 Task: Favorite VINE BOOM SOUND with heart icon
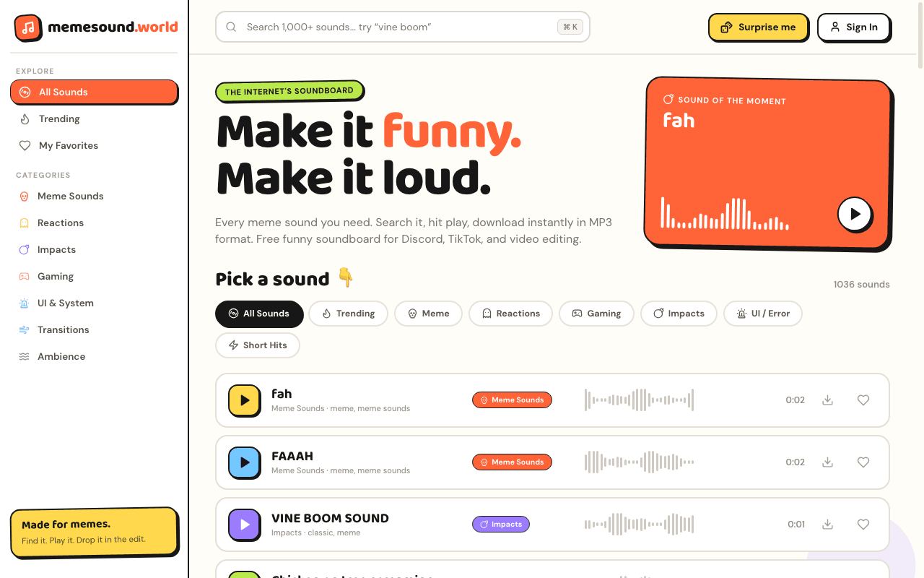click(x=863, y=525)
